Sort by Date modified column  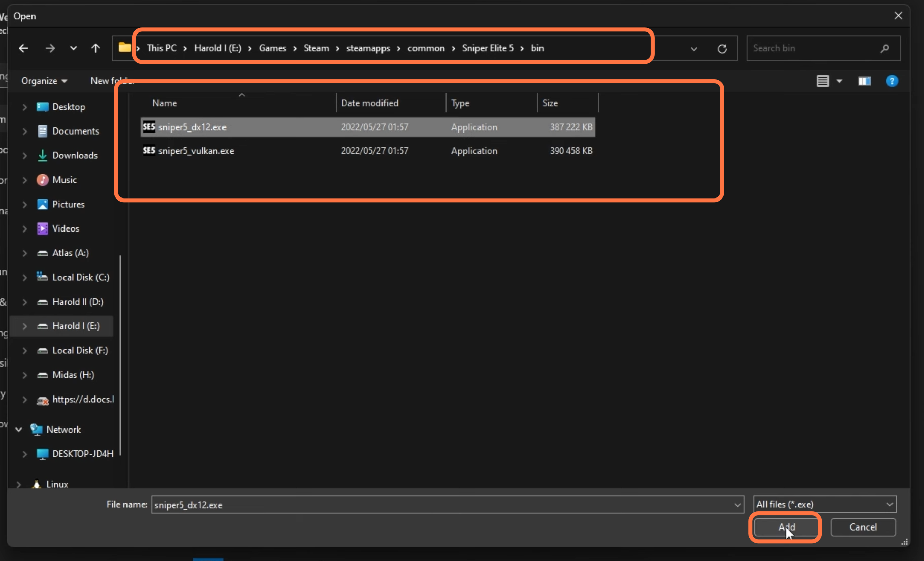(370, 103)
